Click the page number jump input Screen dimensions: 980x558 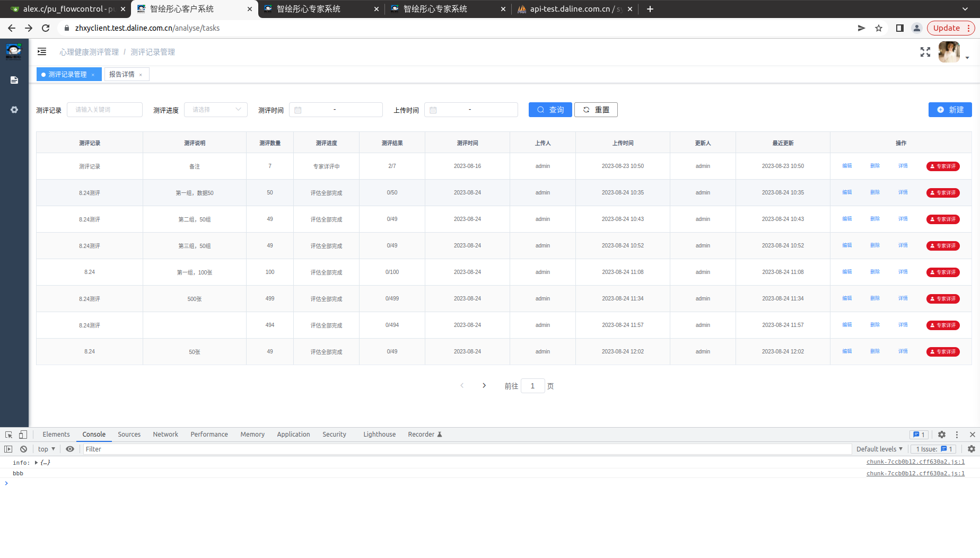pos(532,386)
